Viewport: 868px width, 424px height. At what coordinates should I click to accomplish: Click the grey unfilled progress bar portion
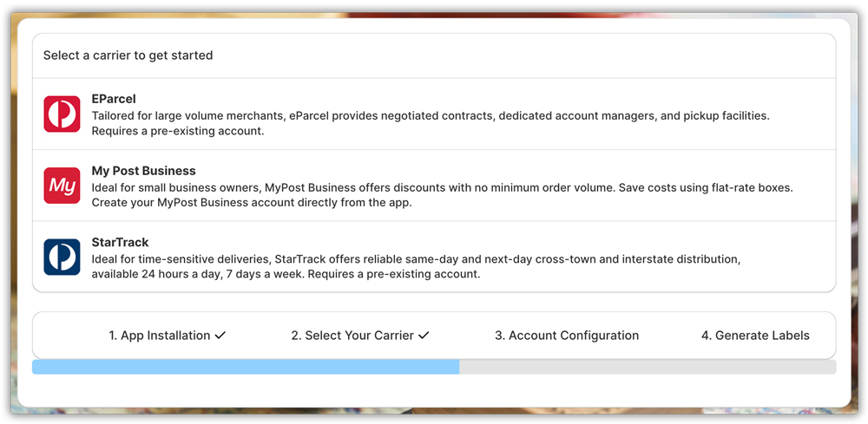coord(648,367)
